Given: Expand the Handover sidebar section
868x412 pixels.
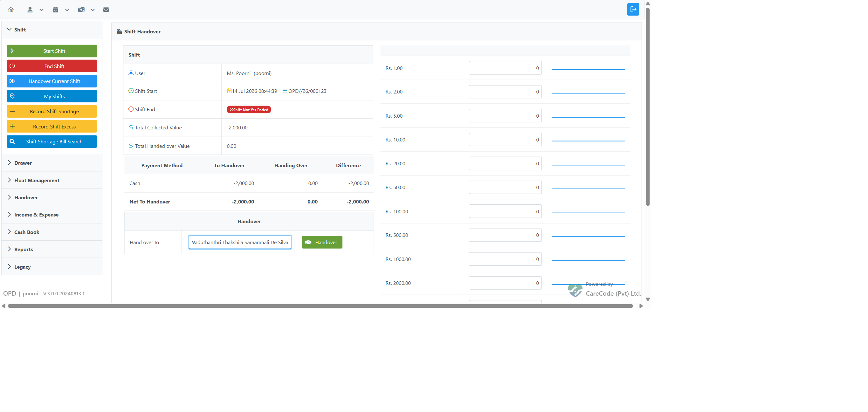Looking at the screenshot, I should (52, 198).
